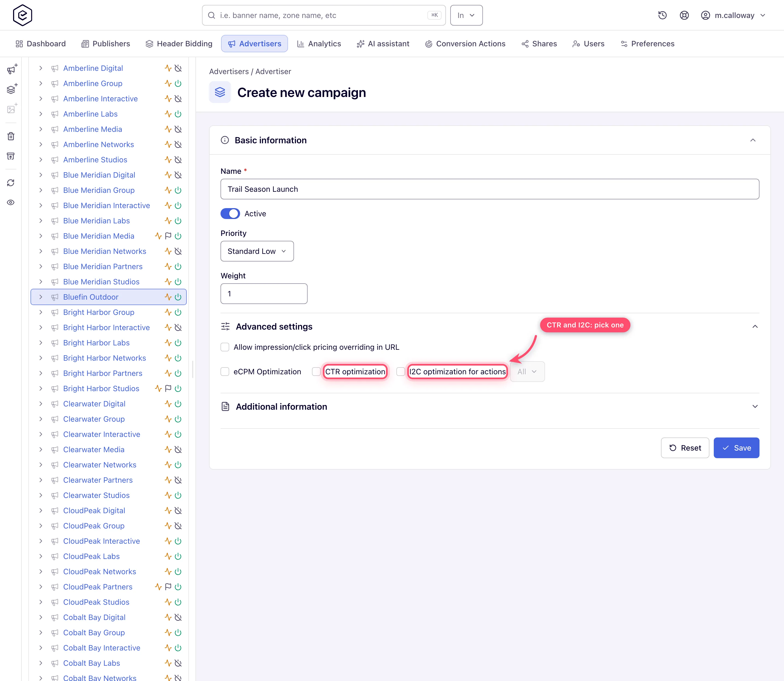
Task: Open CloudPeak Interactive advertiser
Action: pyautogui.click(x=102, y=541)
